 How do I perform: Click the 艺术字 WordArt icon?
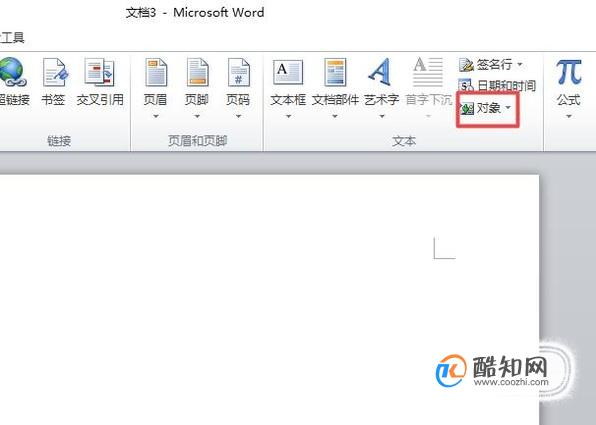(x=380, y=72)
